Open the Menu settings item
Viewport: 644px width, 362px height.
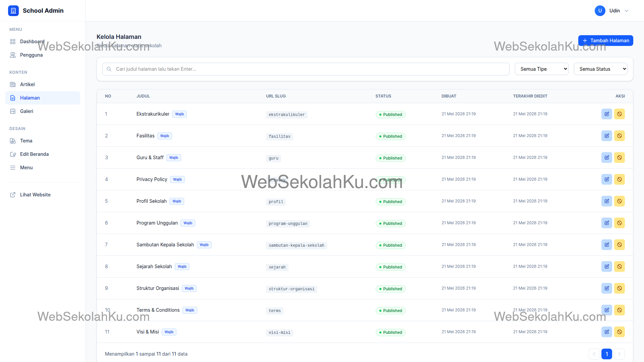click(43, 168)
